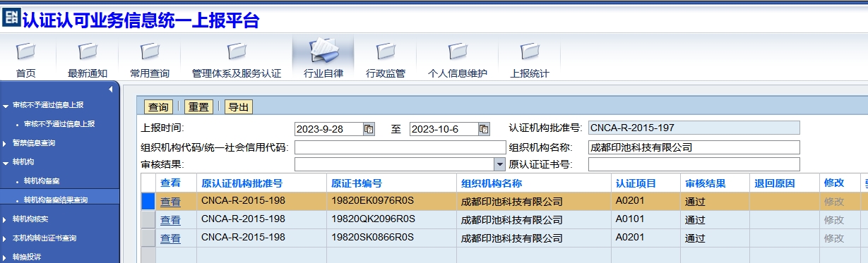Click the platform logo icon
The width and height of the screenshot is (868, 263).
pyautogui.click(x=11, y=18)
